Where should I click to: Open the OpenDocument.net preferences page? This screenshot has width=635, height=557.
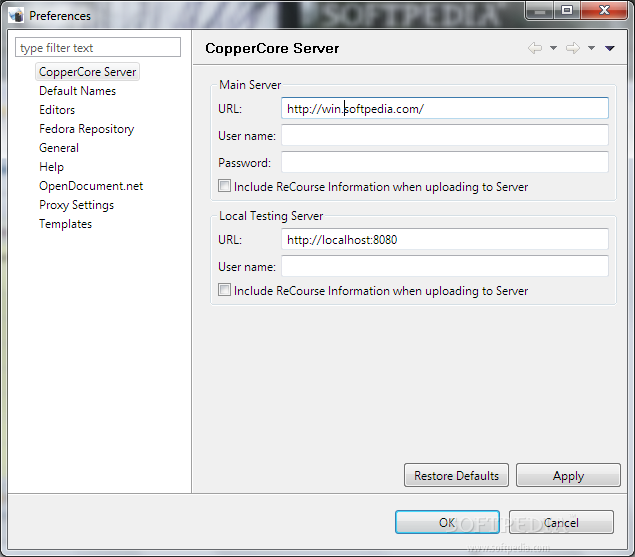91,186
